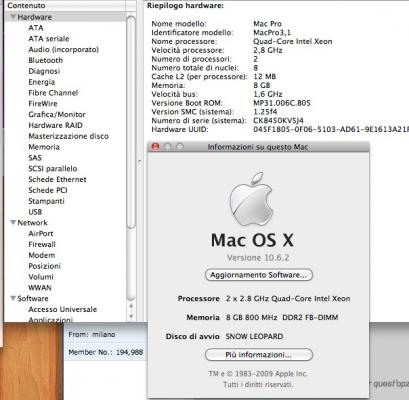Viewport: 409px width, 400px height.
Task: Click SMC version value 1.25f4
Action: pos(265,112)
